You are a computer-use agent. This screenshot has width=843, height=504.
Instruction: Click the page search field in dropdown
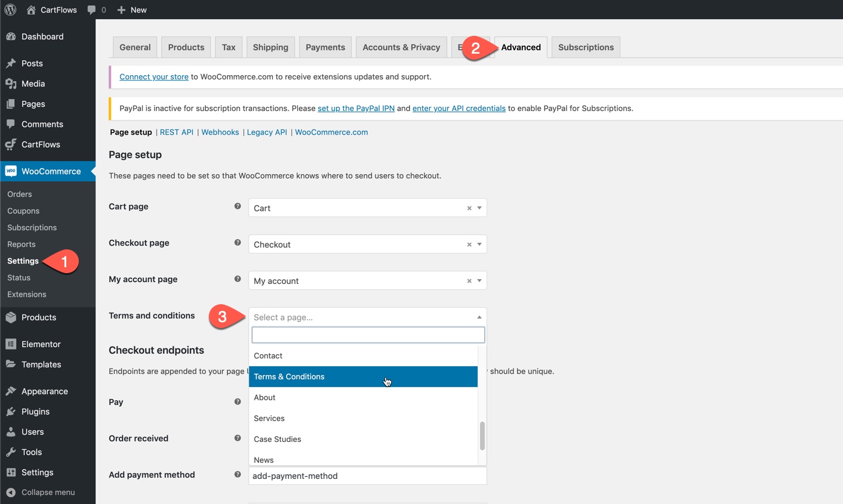(368, 335)
